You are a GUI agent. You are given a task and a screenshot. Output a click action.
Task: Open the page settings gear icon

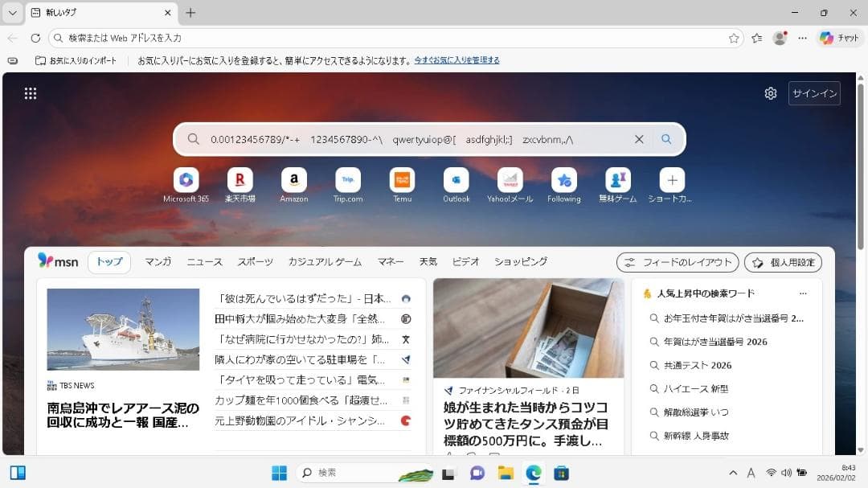click(771, 93)
